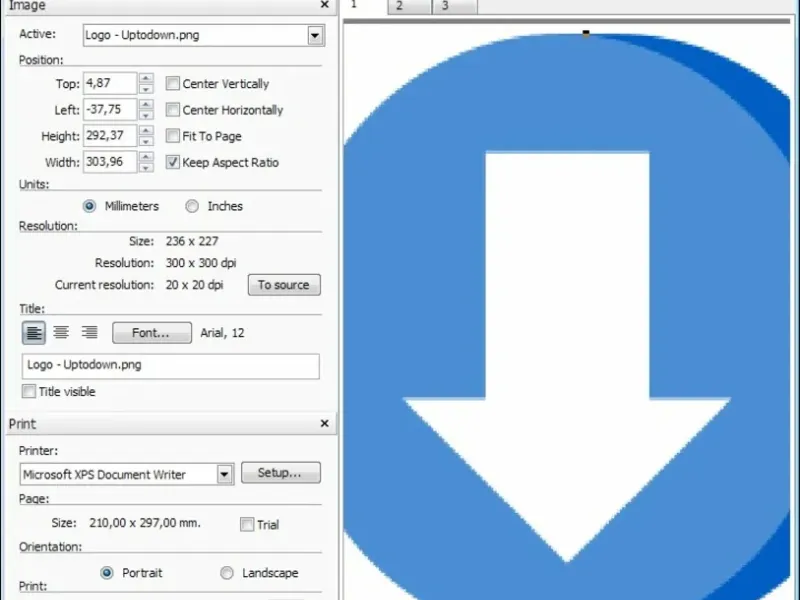
Task: Increase the Left position value
Action: tap(146, 104)
